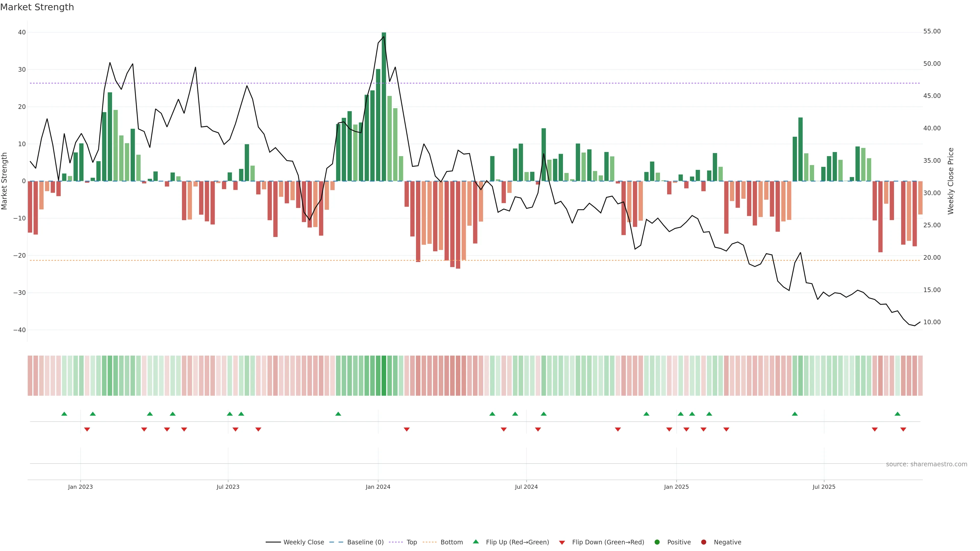Click the last green flip-up triangle marker on right
The image size is (980, 551).
[x=898, y=414]
